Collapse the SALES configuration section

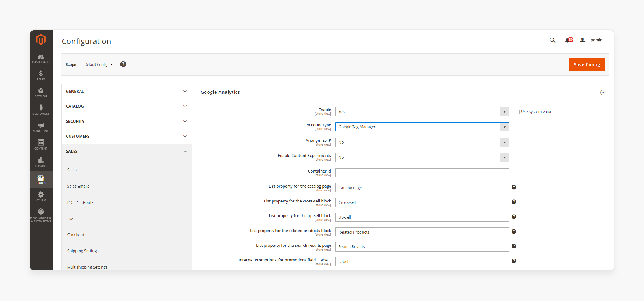[127, 151]
